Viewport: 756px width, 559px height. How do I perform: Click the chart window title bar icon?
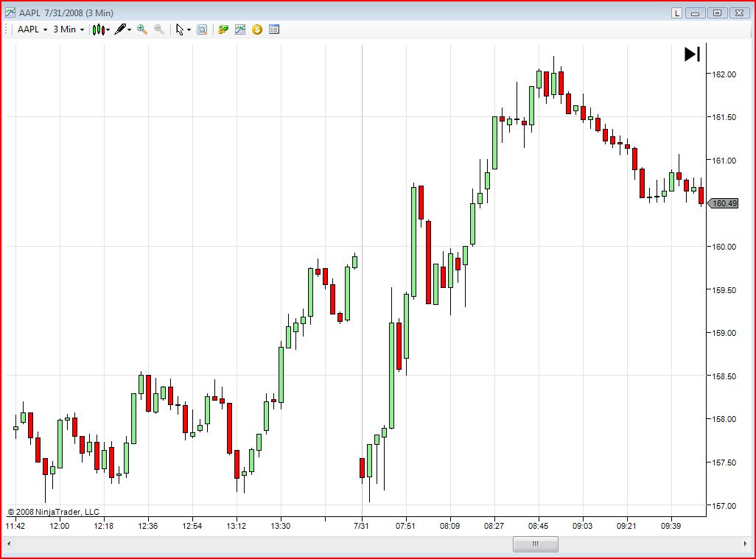coord(10,13)
